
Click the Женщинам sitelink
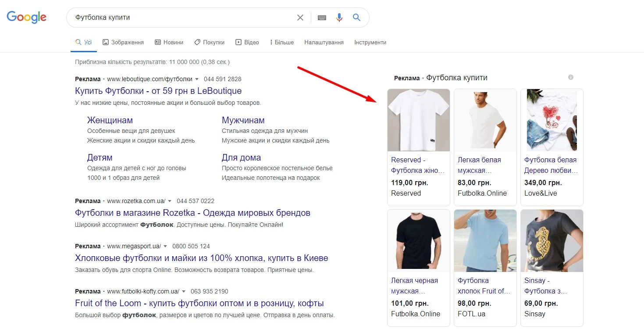(110, 120)
